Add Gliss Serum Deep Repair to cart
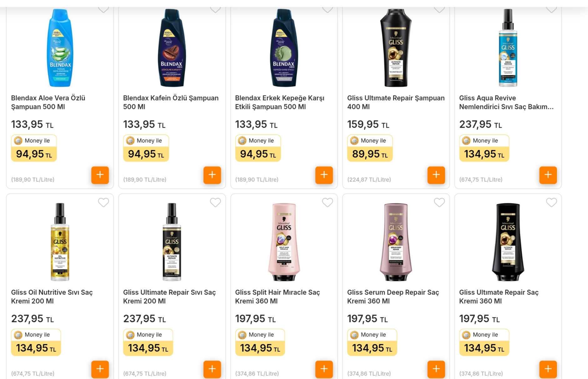The image size is (588, 379). click(436, 369)
